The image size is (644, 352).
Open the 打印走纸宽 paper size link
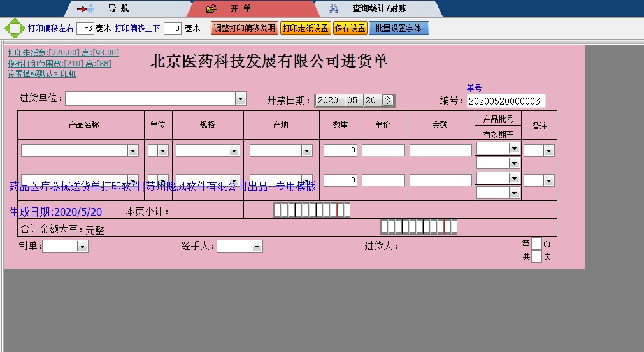coord(63,53)
